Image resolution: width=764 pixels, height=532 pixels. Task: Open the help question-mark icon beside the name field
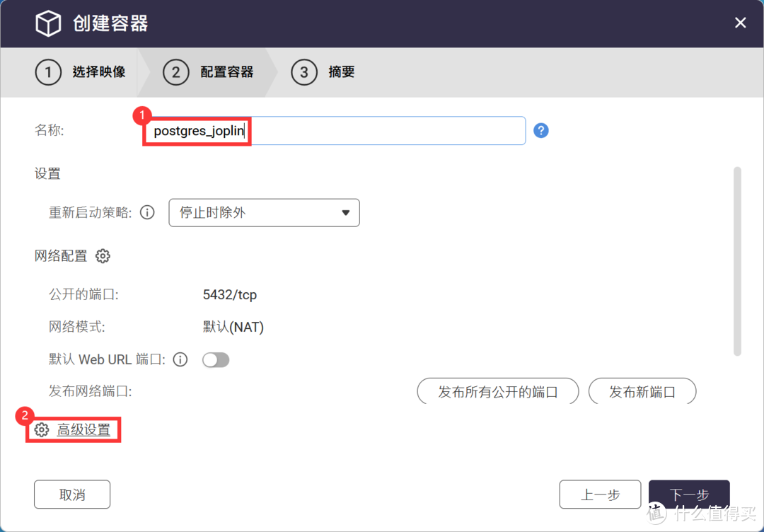click(x=541, y=130)
